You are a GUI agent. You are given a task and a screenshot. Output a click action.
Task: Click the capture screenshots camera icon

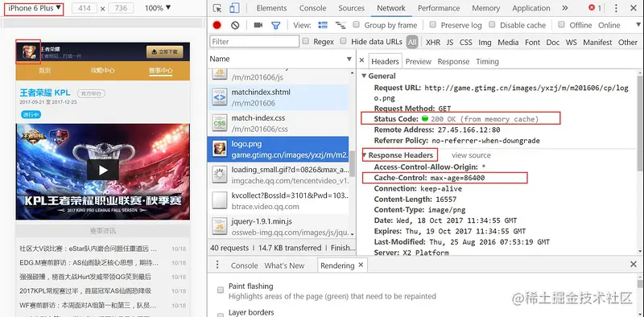[x=258, y=25]
